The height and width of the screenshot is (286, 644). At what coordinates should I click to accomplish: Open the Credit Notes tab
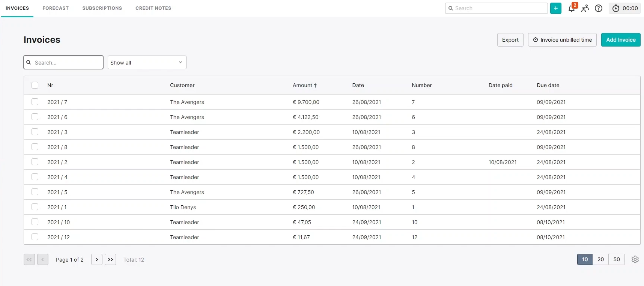click(153, 8)
